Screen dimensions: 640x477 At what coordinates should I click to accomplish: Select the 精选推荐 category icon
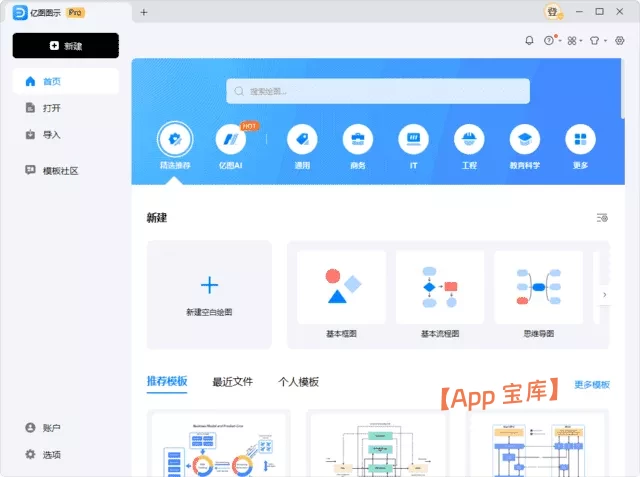pos(175,140)
